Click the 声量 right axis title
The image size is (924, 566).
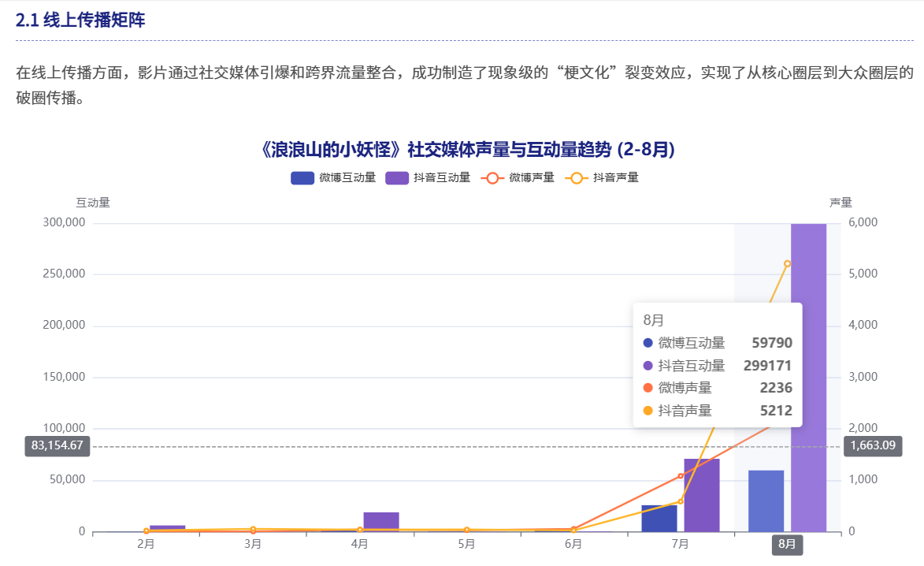pos(841,203)
